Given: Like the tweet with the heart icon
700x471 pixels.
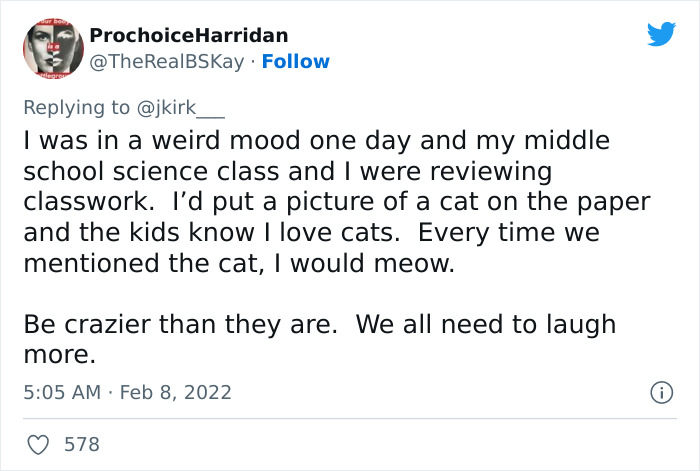Looking at the screenshot, I should [x=38, y=445].
